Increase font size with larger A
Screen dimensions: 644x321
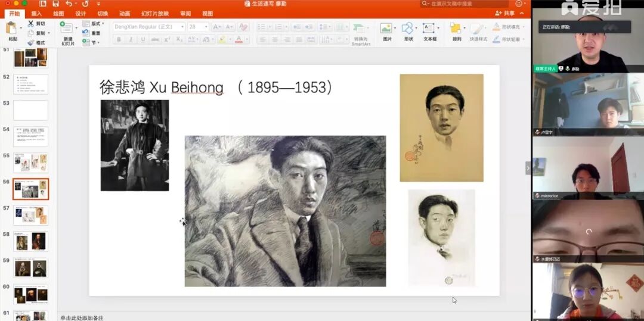[x=217, y=27]
